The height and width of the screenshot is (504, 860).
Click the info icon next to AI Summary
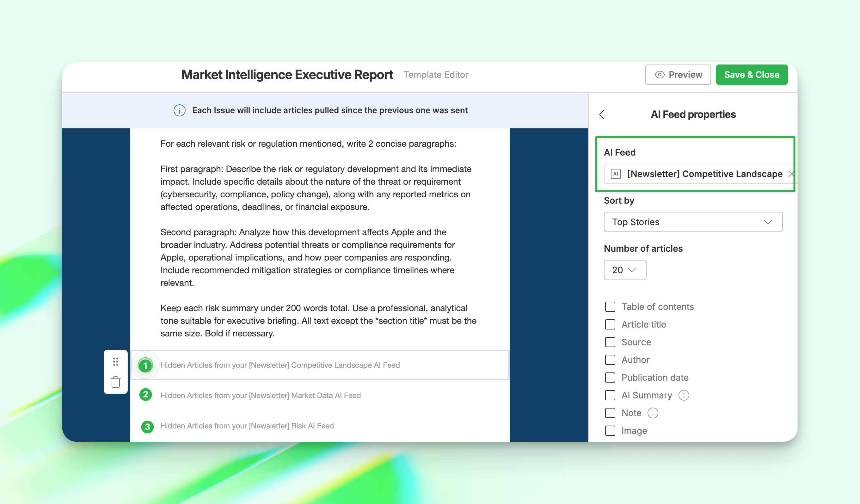click(684, 395)
